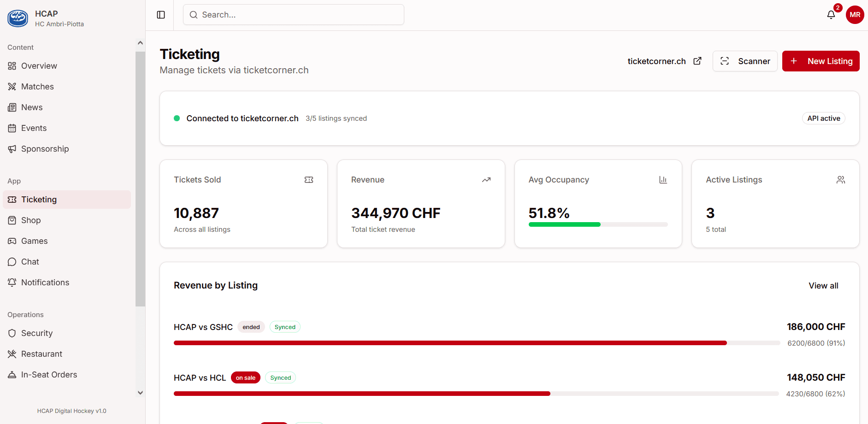Click the '4230/6800 (62%)' occupancy text
The width and height of the screenshot is (868, 424).
click(815, 394)
